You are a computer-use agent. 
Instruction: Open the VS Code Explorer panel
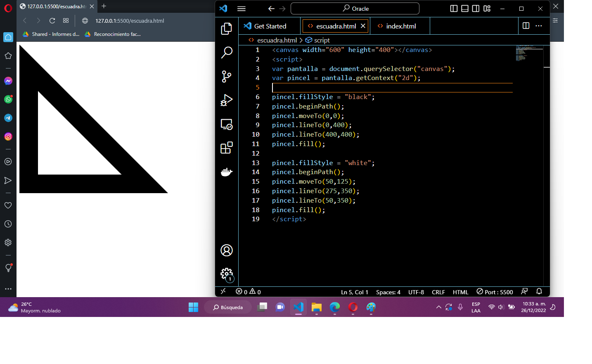tap(227, 28)
